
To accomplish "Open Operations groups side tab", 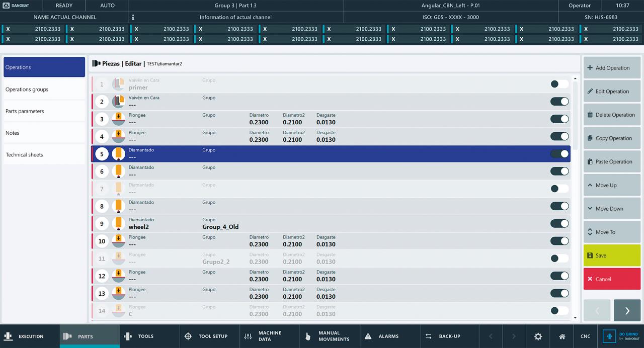I will [44, 90].
